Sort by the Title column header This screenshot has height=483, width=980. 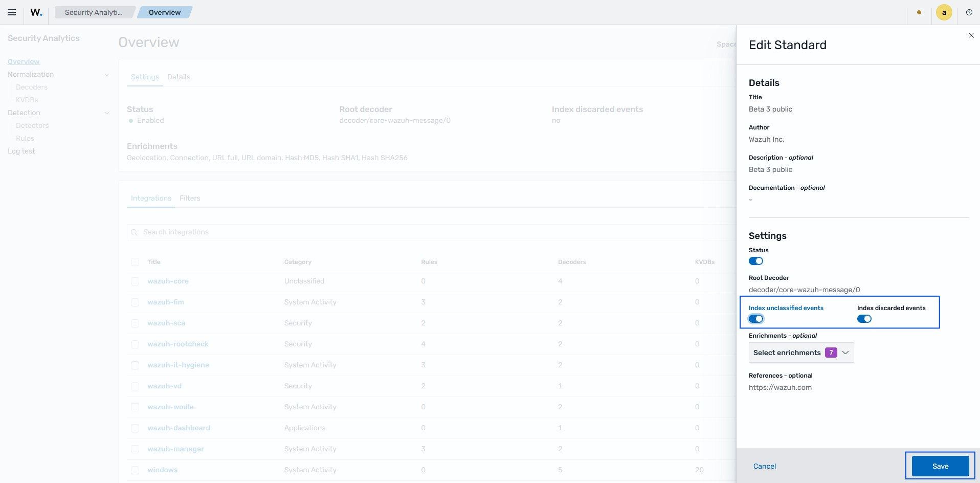(154, 262)
